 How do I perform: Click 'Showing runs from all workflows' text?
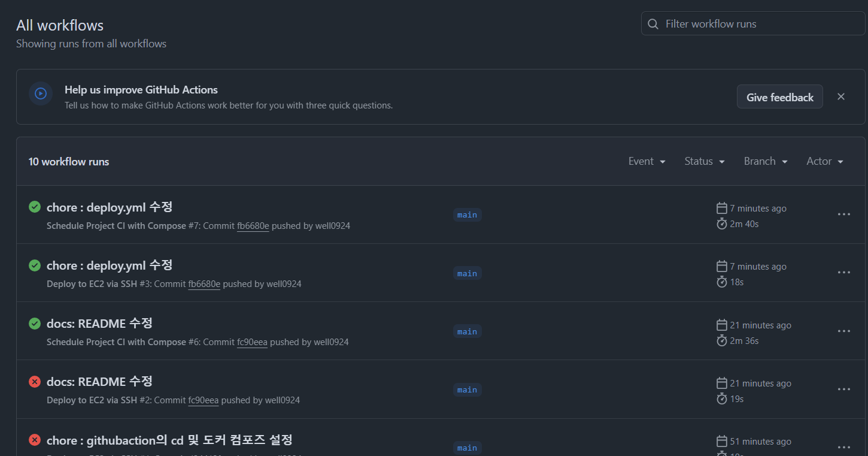coord(91,44)
